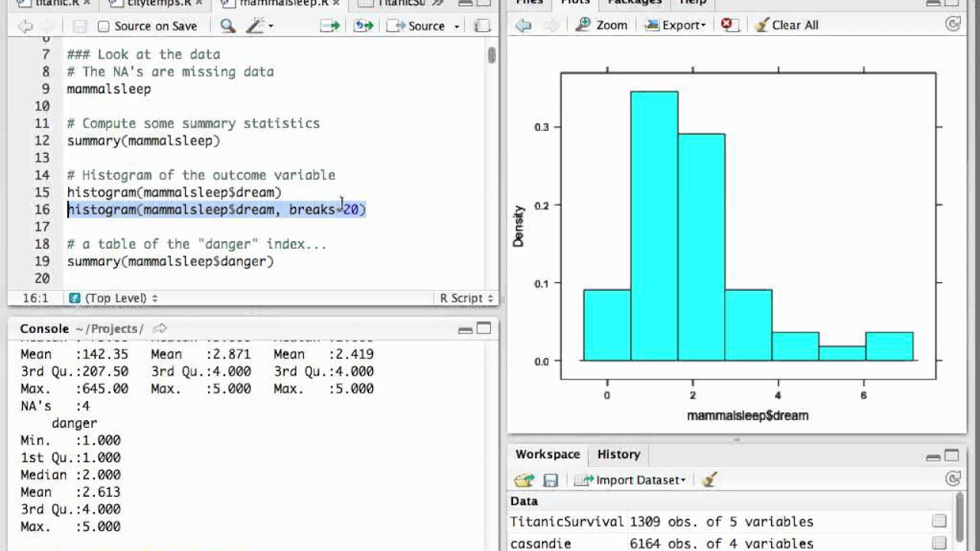
Task: Open the compile notebook icon
Action: [482, 26]
